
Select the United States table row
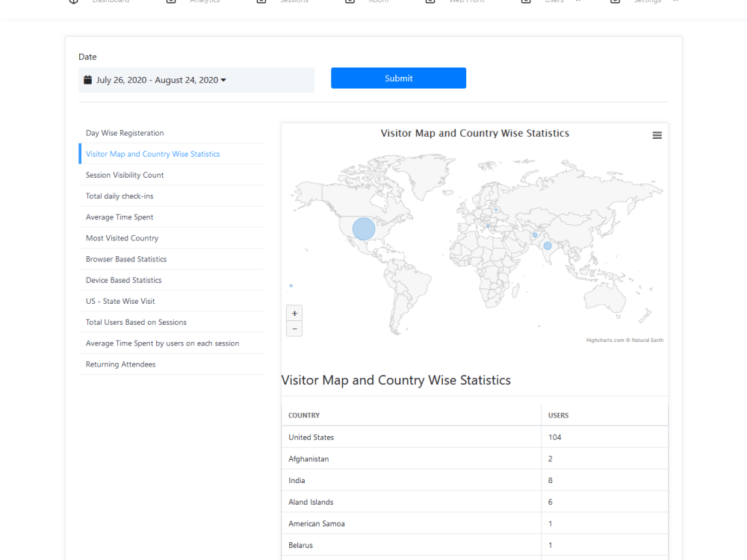pos(474,437)
